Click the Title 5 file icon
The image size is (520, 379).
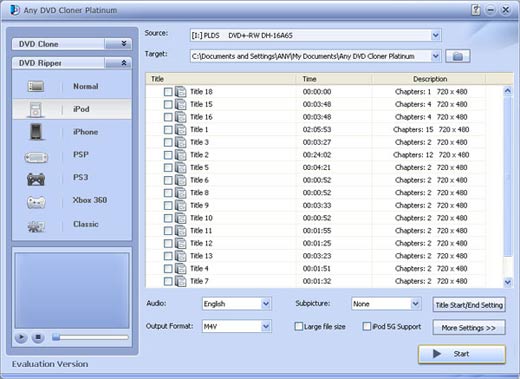(x=181, y=168)
